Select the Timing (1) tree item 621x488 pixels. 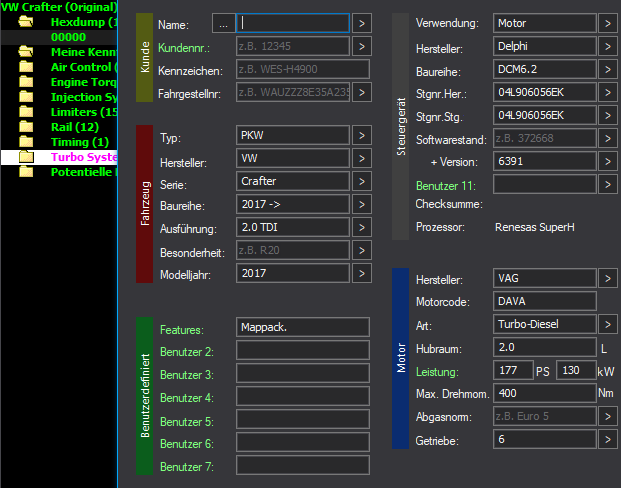pyautogui.click(x=80, y=142)
